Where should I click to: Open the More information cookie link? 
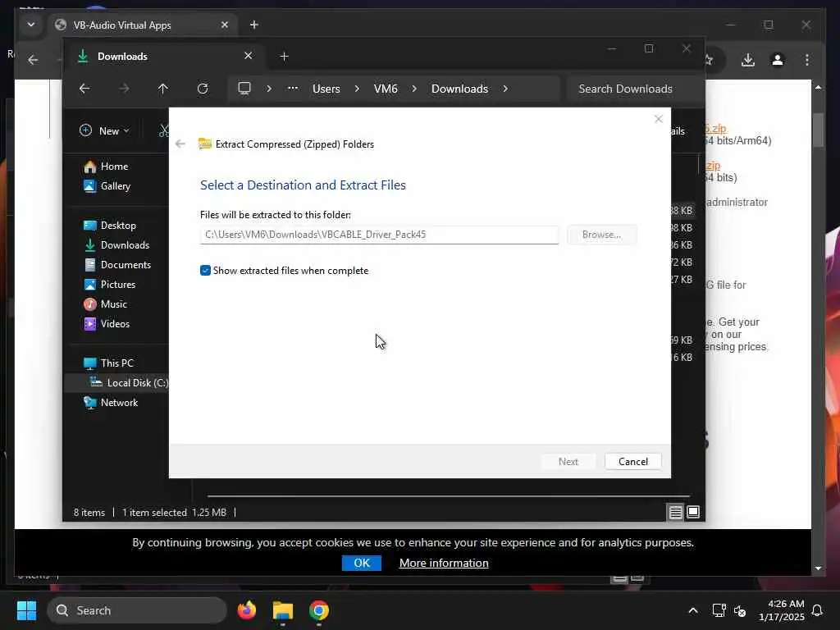click(x=444, y=563)
